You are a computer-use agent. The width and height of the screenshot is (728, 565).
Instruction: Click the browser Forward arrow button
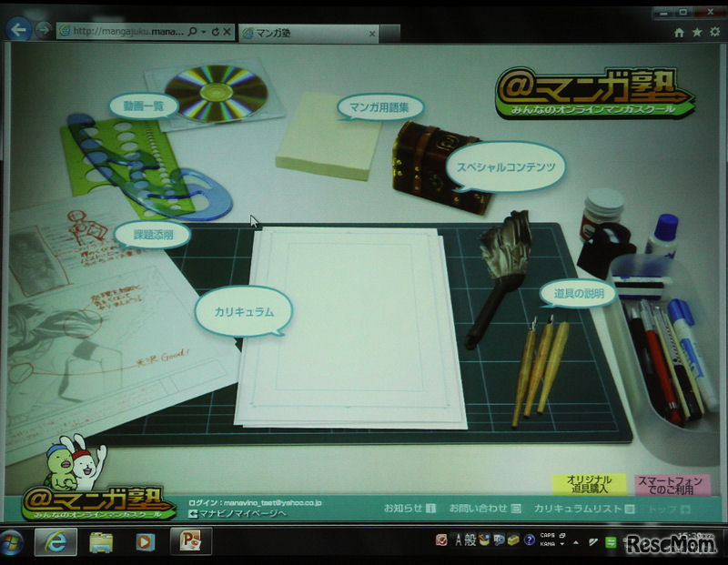click(x=43, y=31)
